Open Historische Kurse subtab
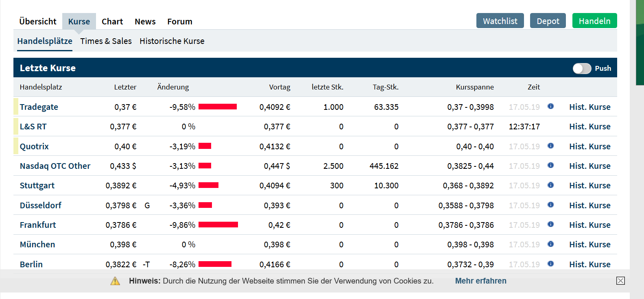This screenshot has width=644, height=299. coord(172,41)
